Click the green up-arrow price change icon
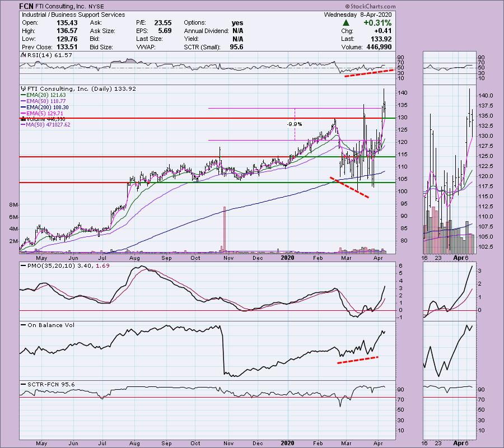This screenshot has width=504, height=448. 346,23
